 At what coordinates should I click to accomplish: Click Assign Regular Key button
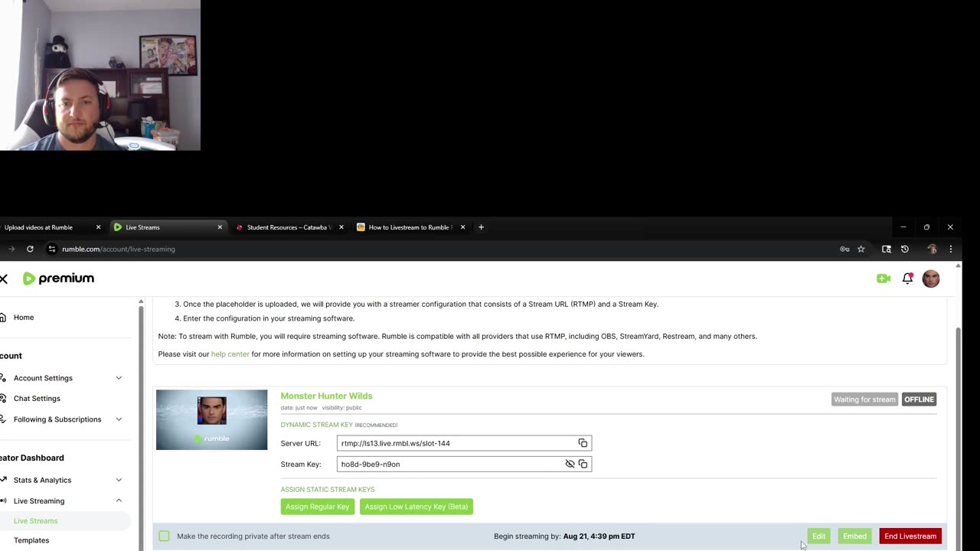point(317,507)
